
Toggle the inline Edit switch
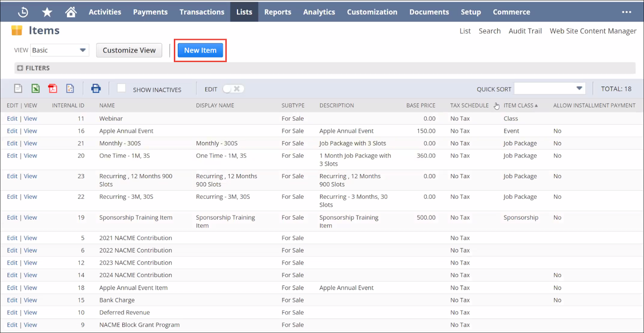[x=233, y=89]
